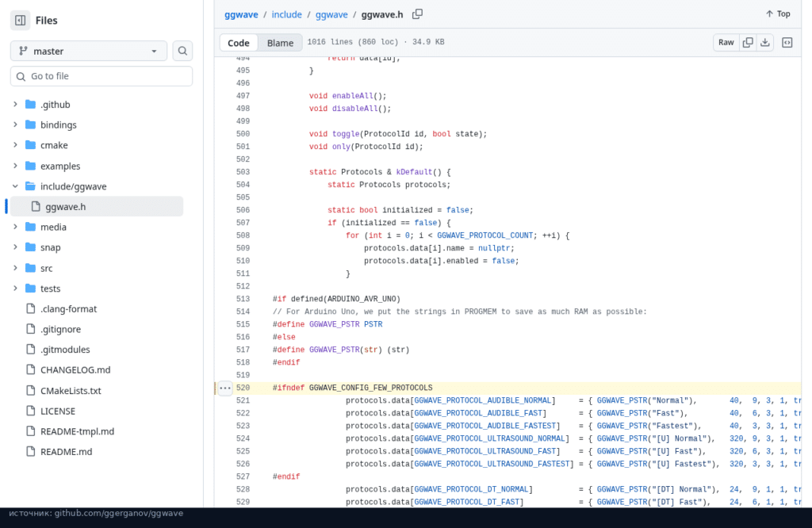Open the ggwave subfolder breadcrumb link
Image resolution: width=812 pixels, height=528 pixels.
(x=331, y=14)
